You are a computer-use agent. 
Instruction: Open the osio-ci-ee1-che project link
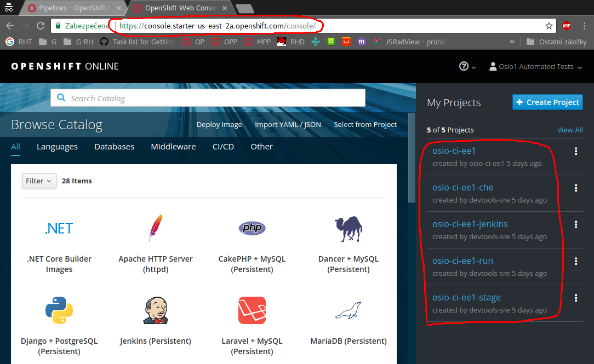463,187
